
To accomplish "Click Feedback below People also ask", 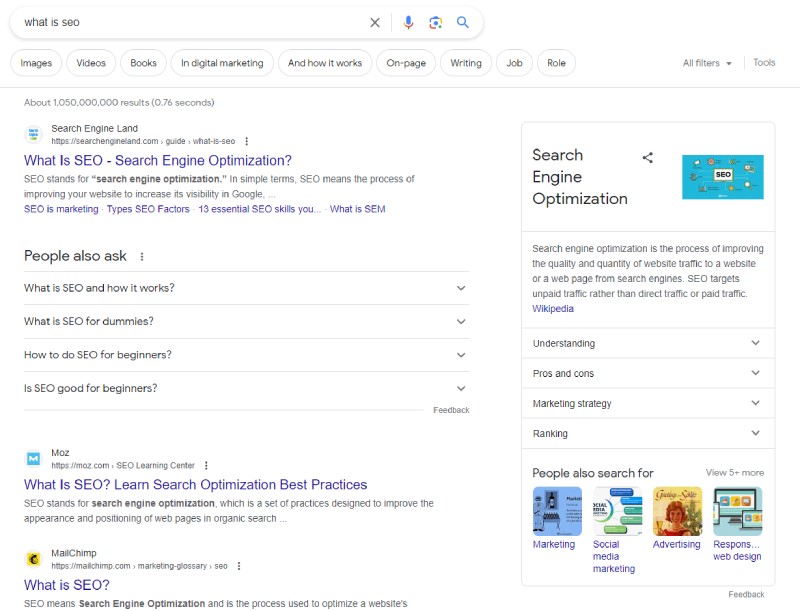I will [x=451, y=410].
